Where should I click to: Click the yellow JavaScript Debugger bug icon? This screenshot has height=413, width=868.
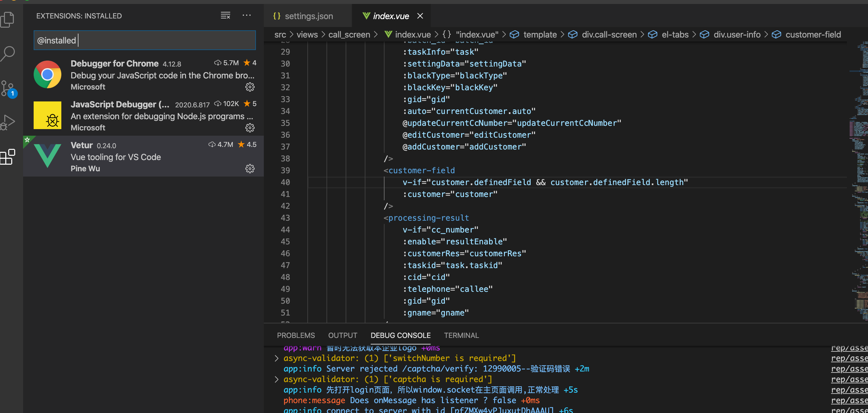point(47,115)
